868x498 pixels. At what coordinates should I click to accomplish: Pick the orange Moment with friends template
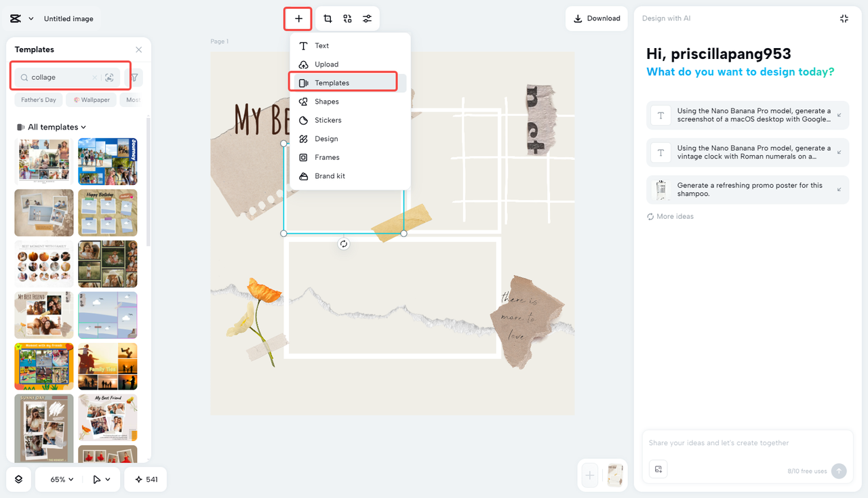[x=44, y=367]
